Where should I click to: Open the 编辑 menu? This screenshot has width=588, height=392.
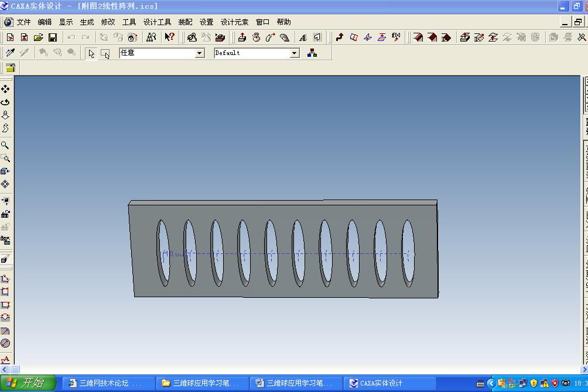coord(45,22)
